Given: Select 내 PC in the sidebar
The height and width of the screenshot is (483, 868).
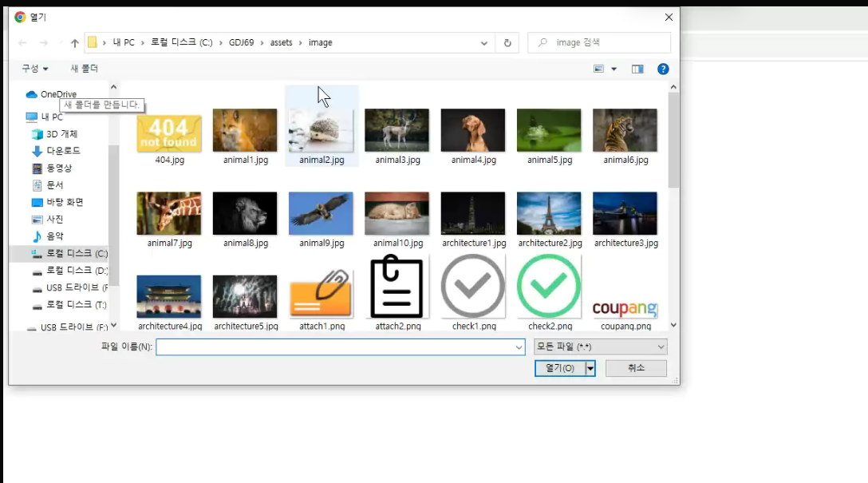Looking at the screenshot, I should click(45, 117).
